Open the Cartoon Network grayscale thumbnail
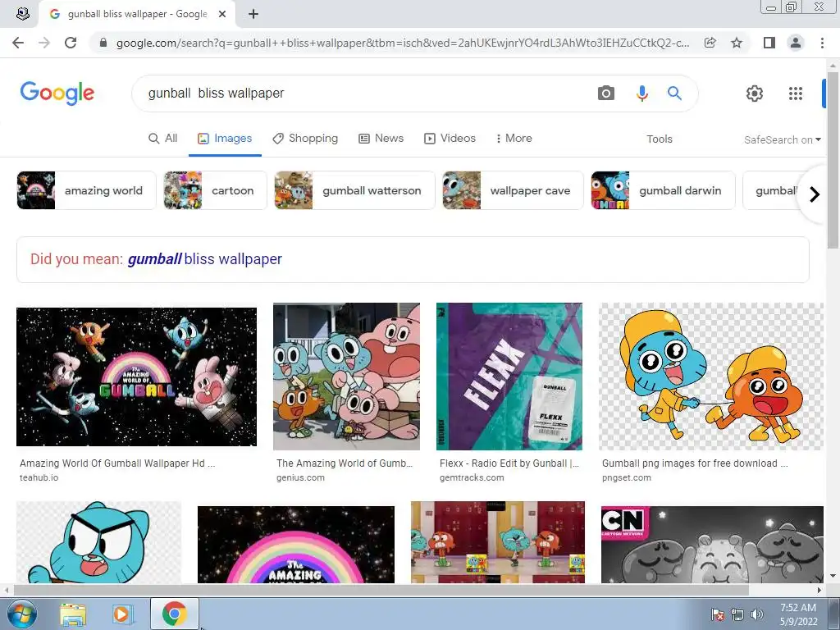Screen dimensions: 840x630 [712, 545]
